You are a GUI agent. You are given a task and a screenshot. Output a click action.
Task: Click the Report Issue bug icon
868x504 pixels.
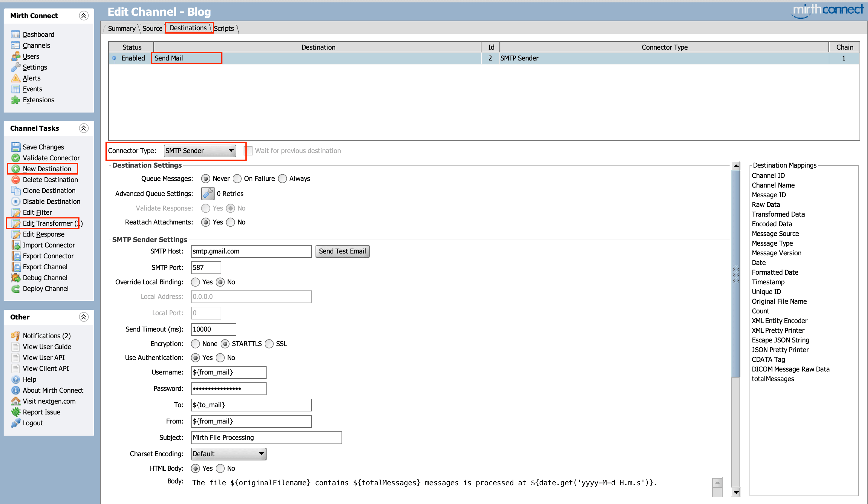[15, 412]
